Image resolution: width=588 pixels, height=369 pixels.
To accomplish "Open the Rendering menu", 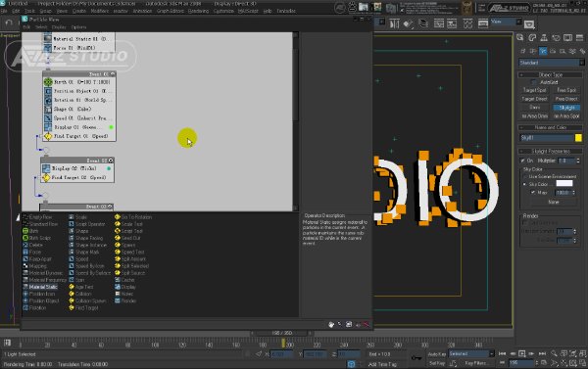I will coord(198,11).
